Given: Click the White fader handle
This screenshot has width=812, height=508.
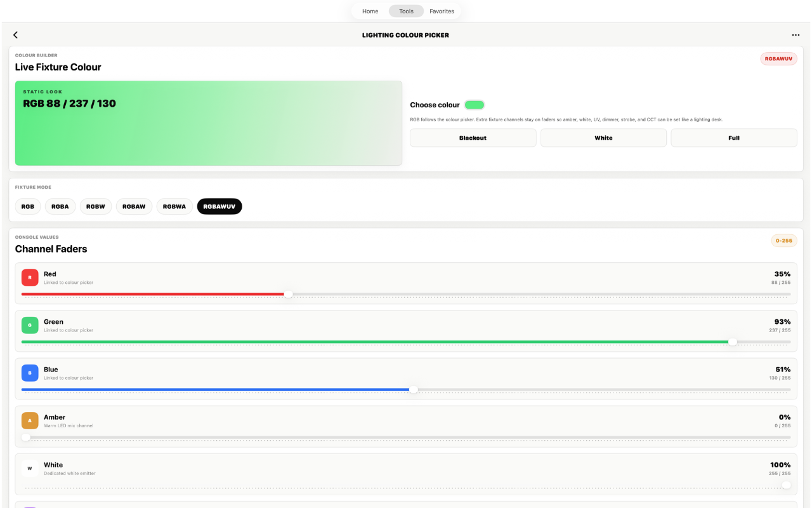Looking at the screenshot, I should 787,485.
